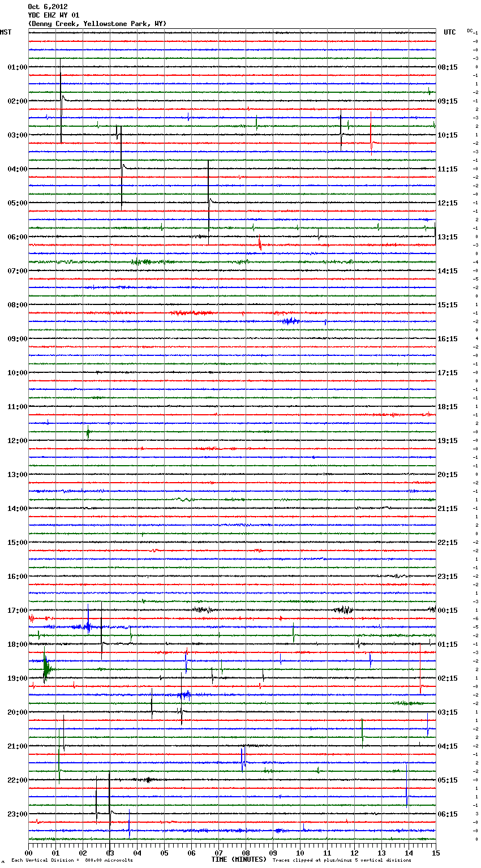Click the "05:15" UTC time label
Viewport: 481px width, 868px height.
pyautogui.click(x=448, y=780)
